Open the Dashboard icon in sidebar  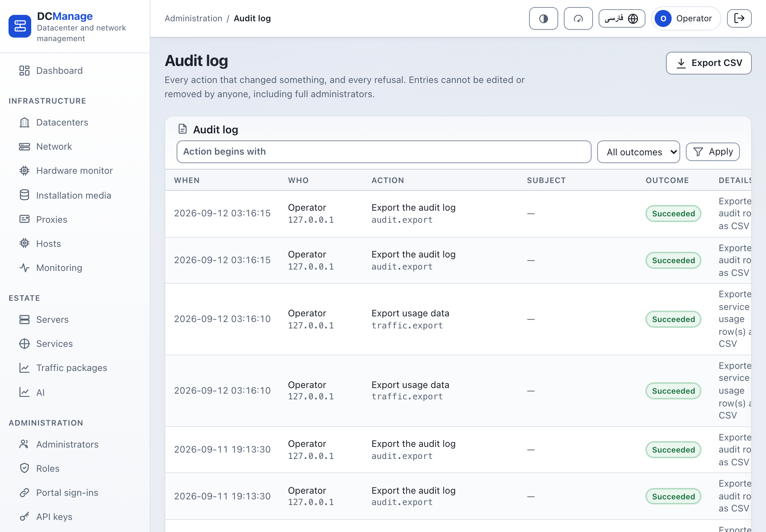[x=24, y=71]
